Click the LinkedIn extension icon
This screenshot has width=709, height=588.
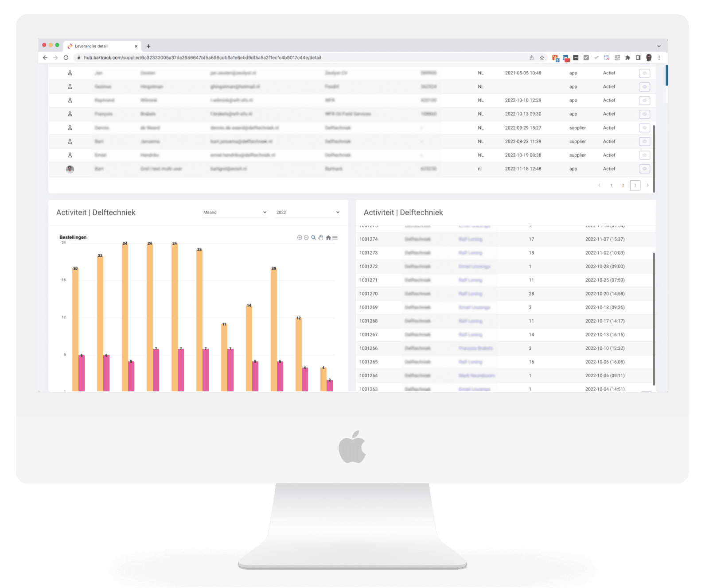pyautogui.click(x=566, y=58)
